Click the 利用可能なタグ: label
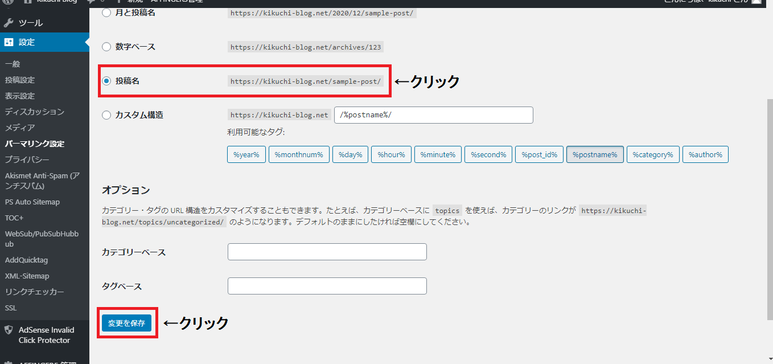The width and height of the screenshot is (773, 364). tap(256, 132)
